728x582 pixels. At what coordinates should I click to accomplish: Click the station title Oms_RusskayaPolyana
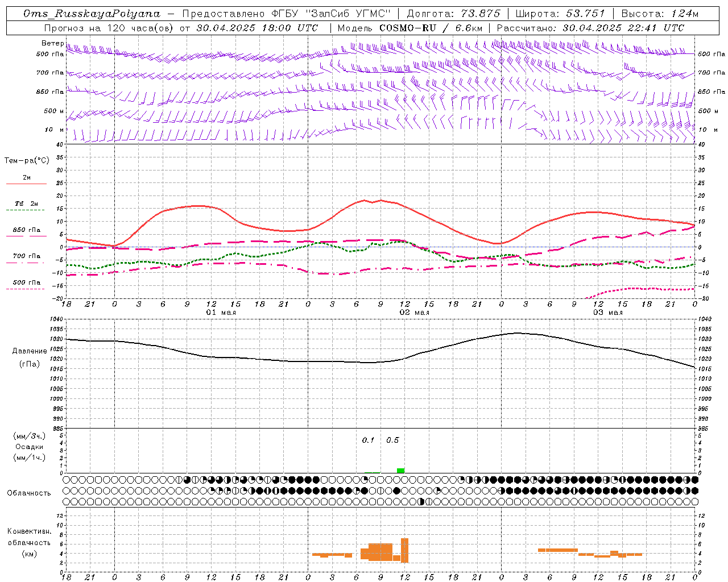pyautogui.click(x=92, y=14)
